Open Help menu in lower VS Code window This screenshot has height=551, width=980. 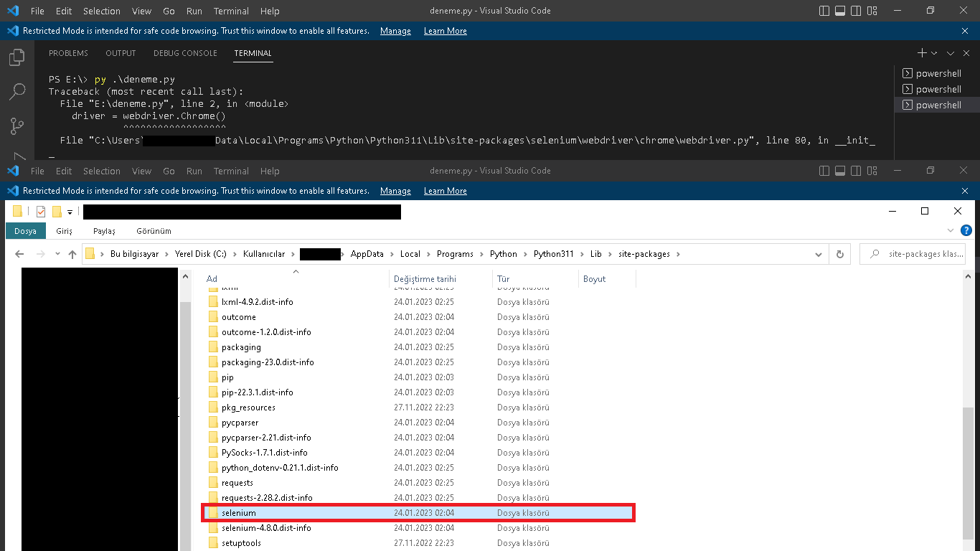(270, 171)
